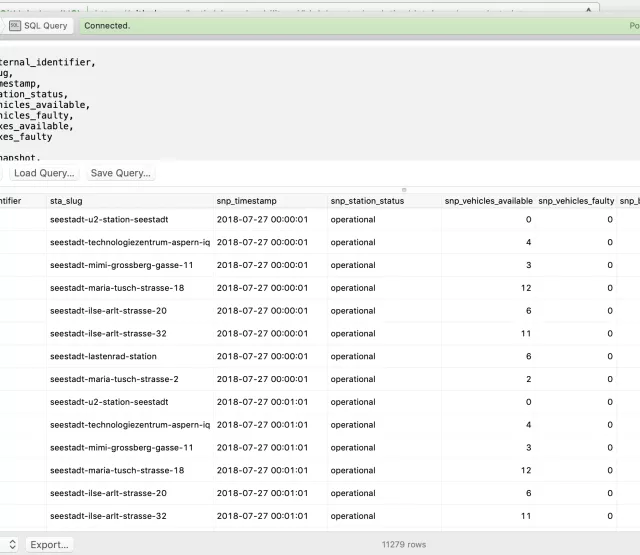Select first seestadt-technologiezentrum-aspern-iq slug cell
The height and width of the screenshot is (555, 640).
130,242
